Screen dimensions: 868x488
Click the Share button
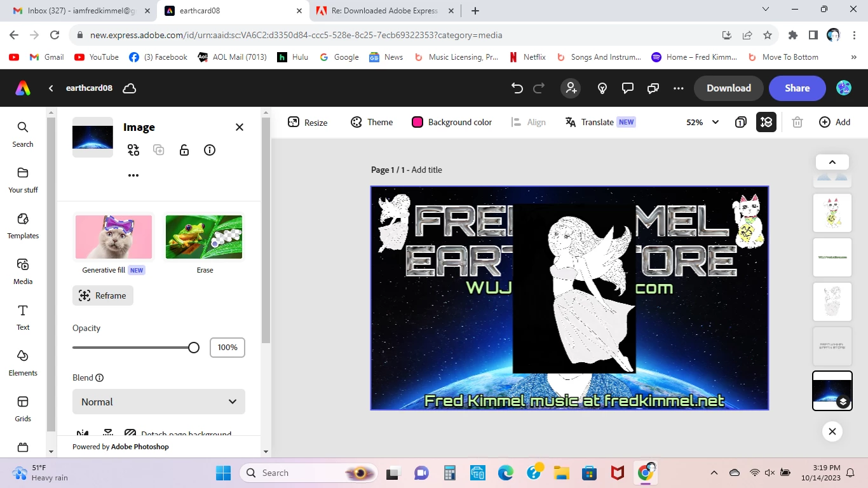pyautogui.click(x=797, y=88)
